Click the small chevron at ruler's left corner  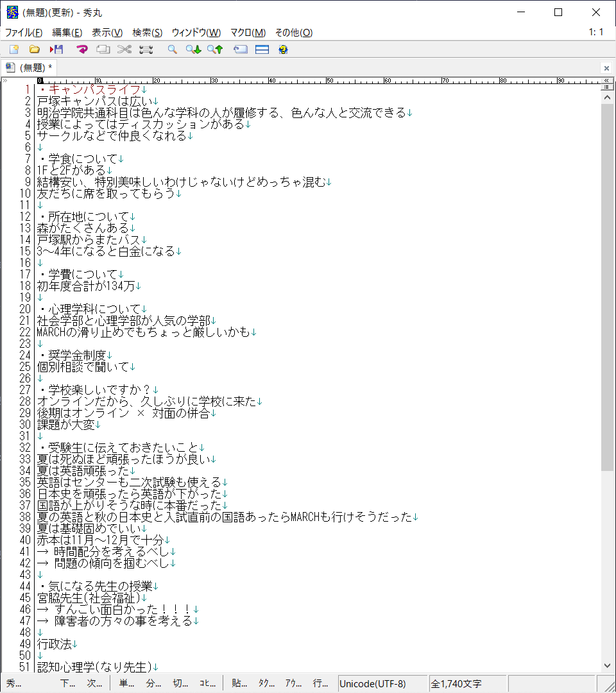click(5, 81)
